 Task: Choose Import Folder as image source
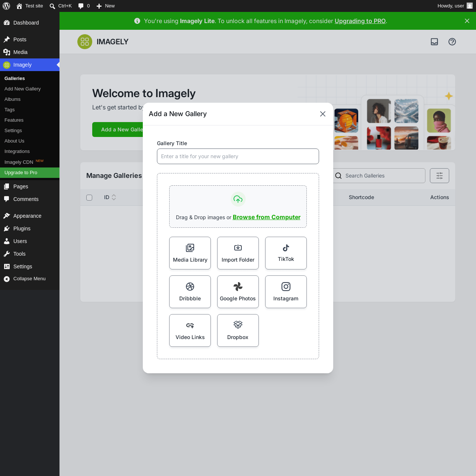pos(238,253)
